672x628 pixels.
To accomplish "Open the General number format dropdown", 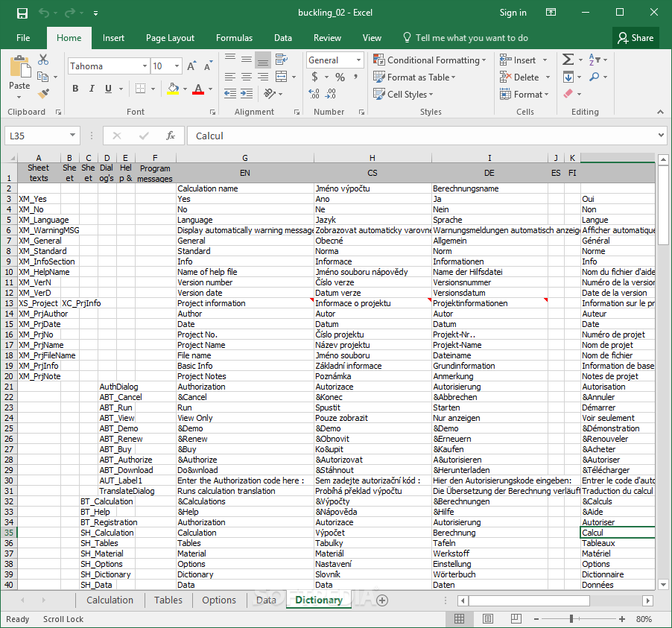I will [358, 60].
